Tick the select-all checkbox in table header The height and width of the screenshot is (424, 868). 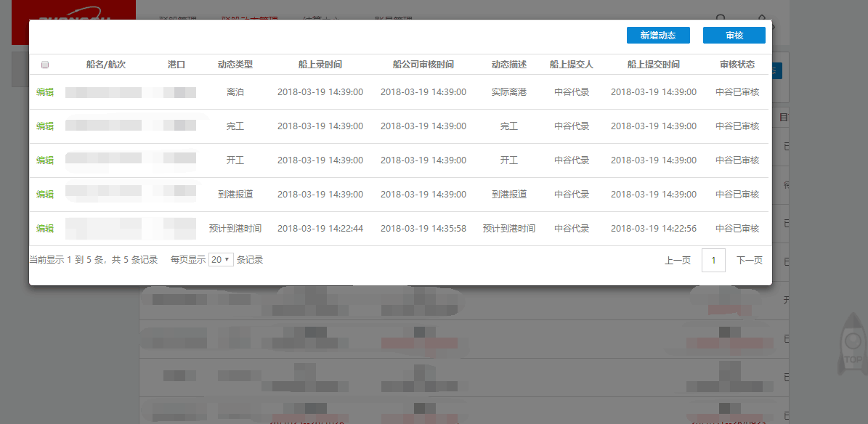45,65
